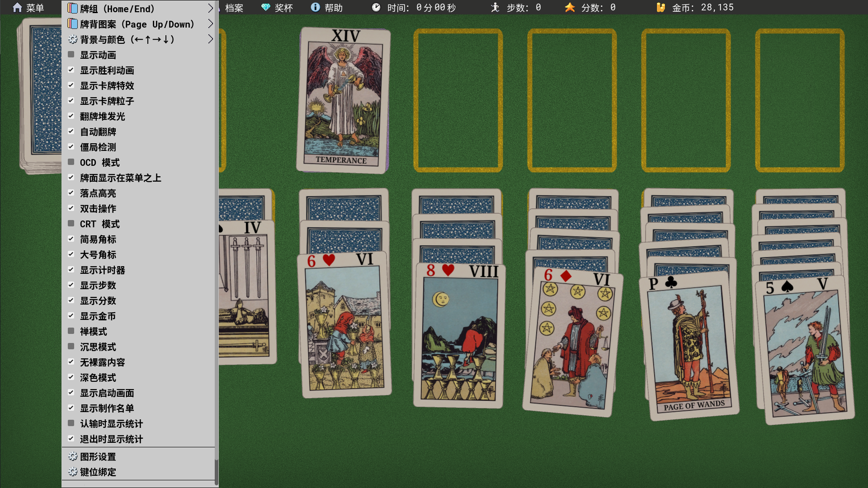The height and width of the screenshot is (488, 868).
Task: Enable the 显示动画 checkbox
Action: 71,55
